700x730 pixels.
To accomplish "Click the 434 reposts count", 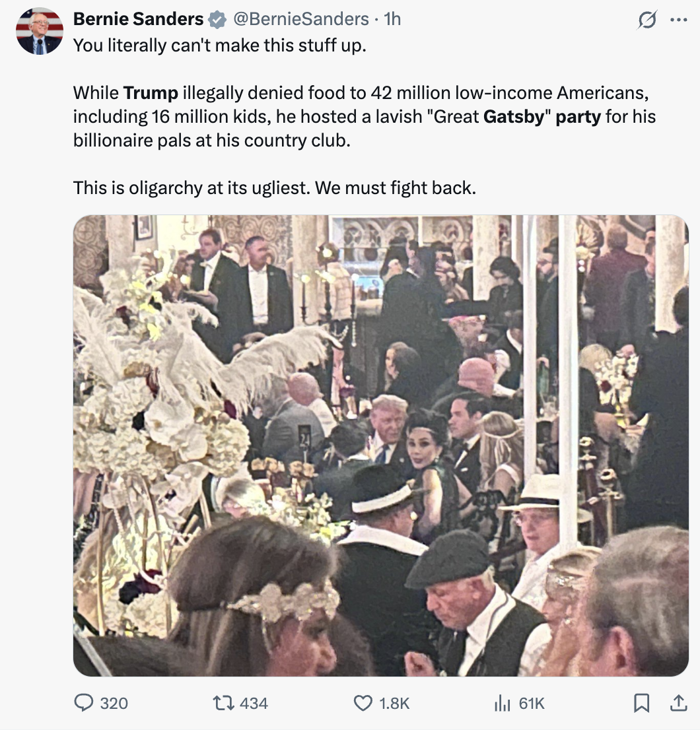I will 254,704.
